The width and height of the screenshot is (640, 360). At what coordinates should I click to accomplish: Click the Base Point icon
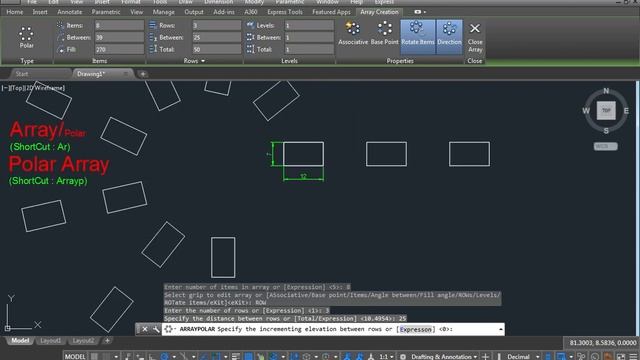pos(384,29)
